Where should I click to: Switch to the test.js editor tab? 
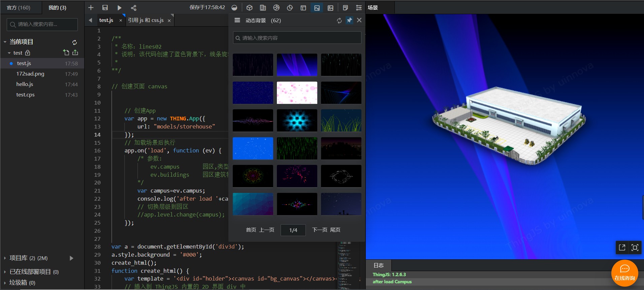tap(106, 20)
